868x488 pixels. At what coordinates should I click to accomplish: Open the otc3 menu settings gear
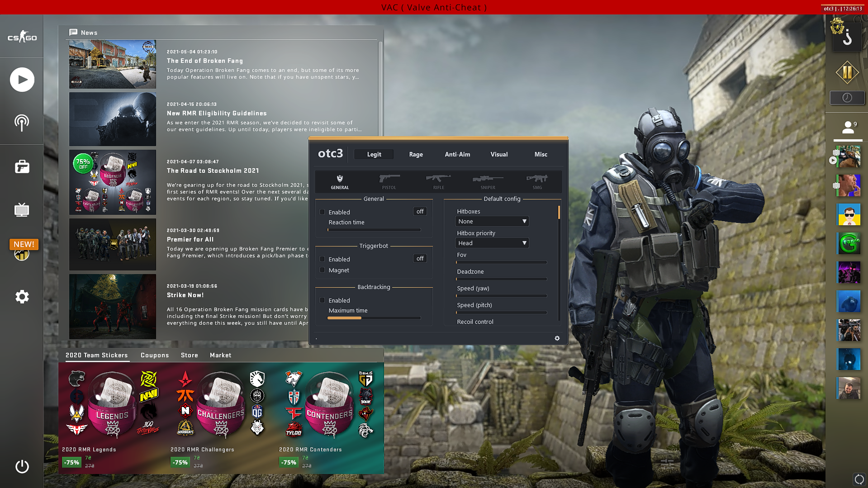coord(557,338)
